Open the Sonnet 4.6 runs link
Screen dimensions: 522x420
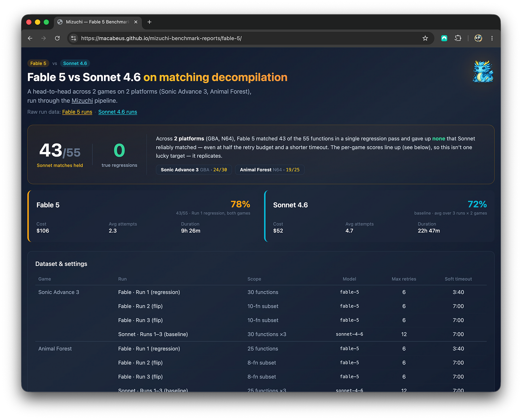[118, 112]
